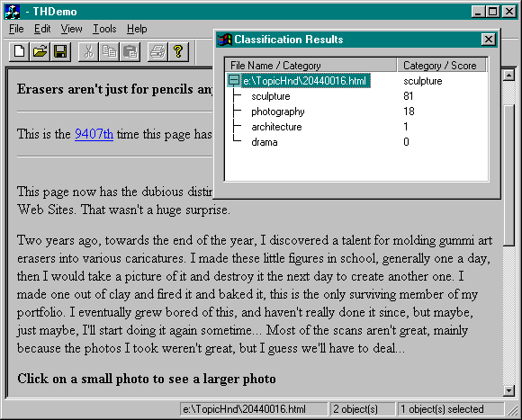Screen dimensions: 522x420
Task: Click the Copy toolbar icon
Action: click(x=109, y=51)
